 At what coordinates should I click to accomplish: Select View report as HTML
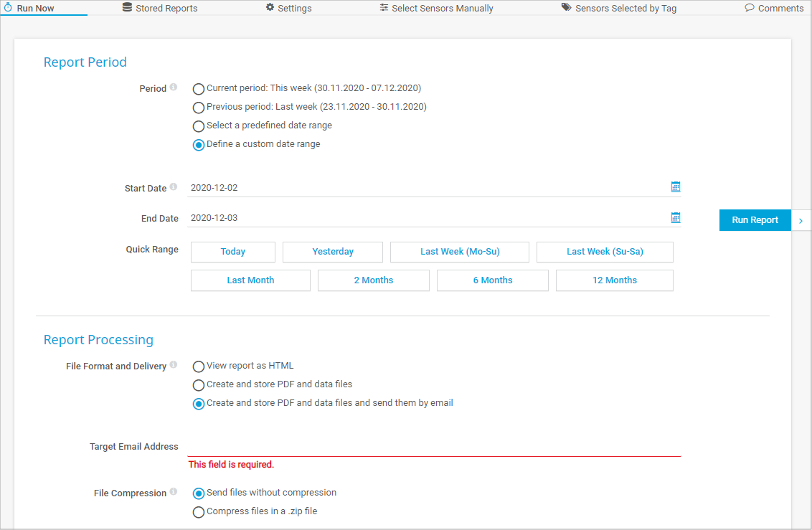199,366
